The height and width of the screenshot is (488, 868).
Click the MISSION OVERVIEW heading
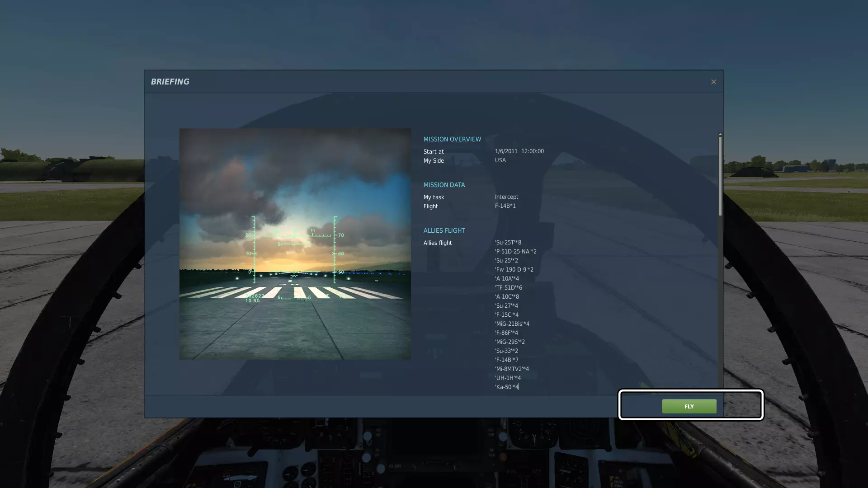pos(452,139)
